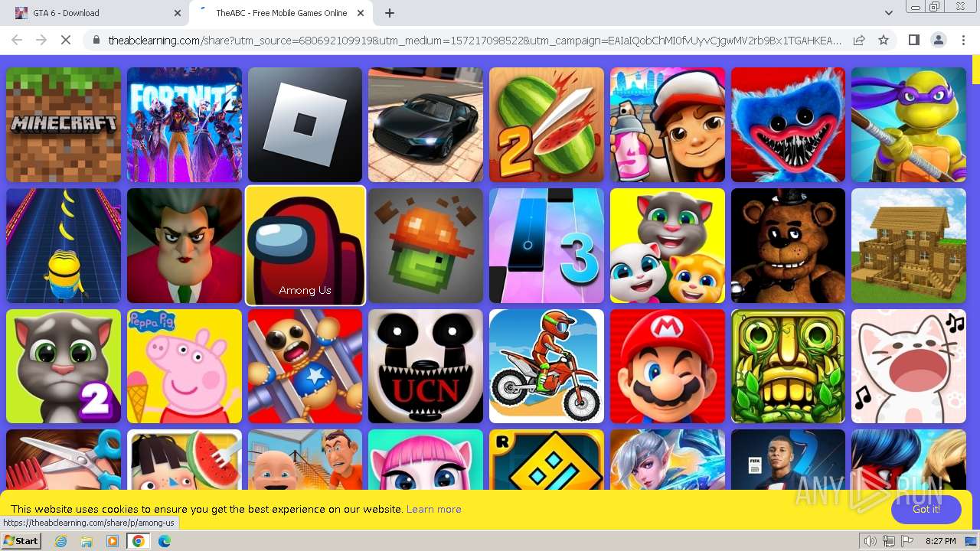The width and height of the screenshot is (980, 551).
Task: Open the Minecraft game tile
Action: pos(64,125)
